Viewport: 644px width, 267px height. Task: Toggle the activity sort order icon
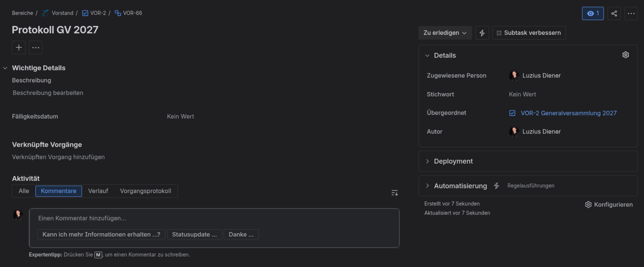pyautogui.click(x=394, y=193)
